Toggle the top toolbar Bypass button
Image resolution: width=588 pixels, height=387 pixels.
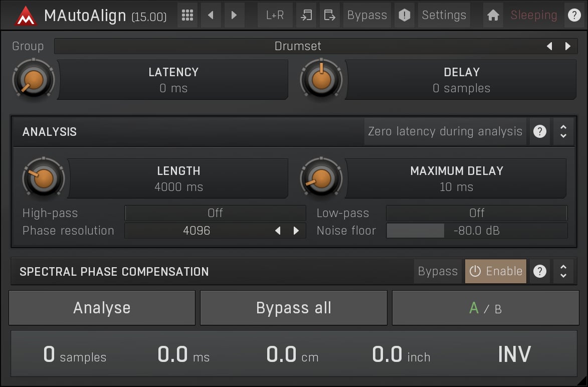[x=367, y=15]
